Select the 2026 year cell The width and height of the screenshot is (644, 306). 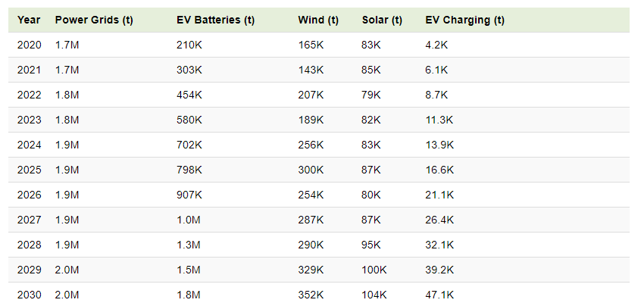[29, 195]
